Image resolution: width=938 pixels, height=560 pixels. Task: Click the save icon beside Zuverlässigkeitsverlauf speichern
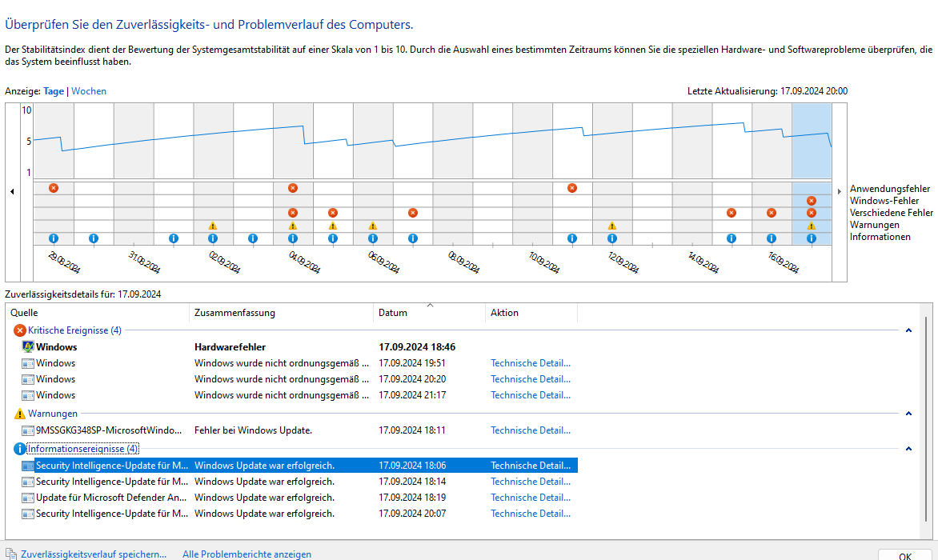(x=10, y=554)
